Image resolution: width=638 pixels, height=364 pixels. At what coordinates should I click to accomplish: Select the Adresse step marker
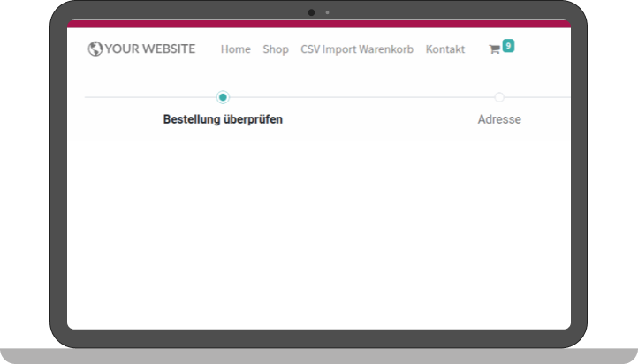499,97
